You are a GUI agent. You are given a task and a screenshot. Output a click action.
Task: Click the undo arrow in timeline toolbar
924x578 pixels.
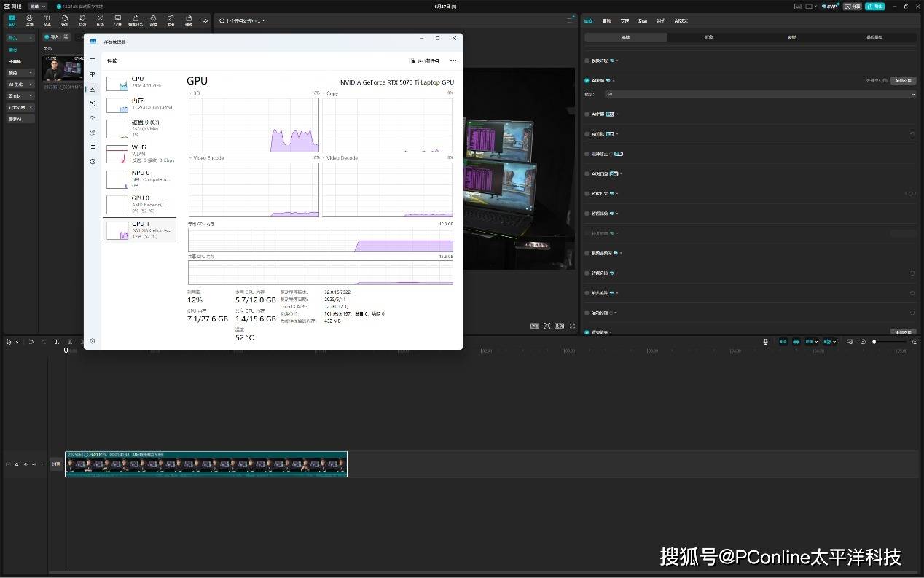[31, 341]
